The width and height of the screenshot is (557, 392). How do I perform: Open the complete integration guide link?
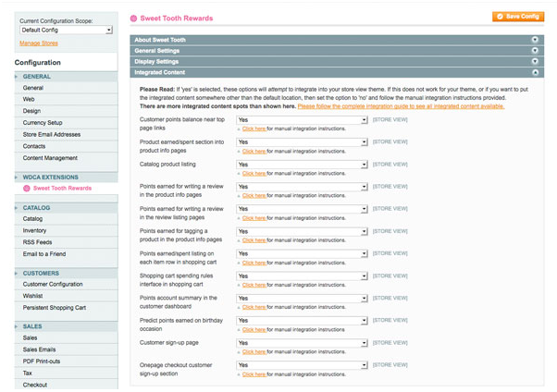coord(401,106)
